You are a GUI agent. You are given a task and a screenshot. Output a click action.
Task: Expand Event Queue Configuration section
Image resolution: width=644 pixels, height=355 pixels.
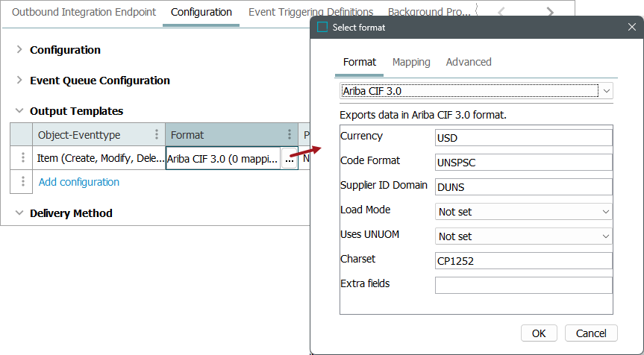(x=19, y=81)
